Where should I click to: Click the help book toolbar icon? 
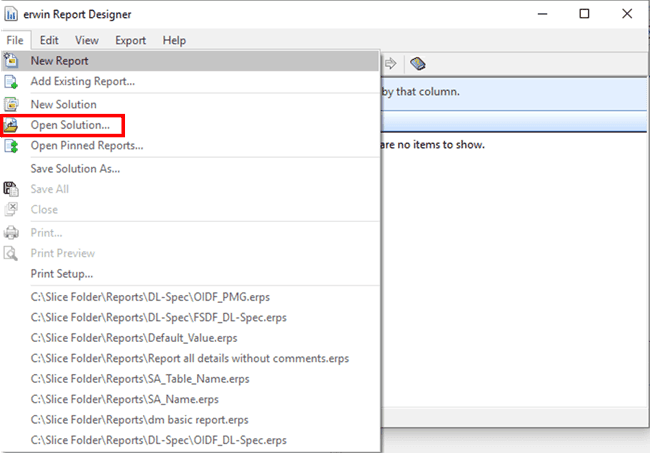417,63
